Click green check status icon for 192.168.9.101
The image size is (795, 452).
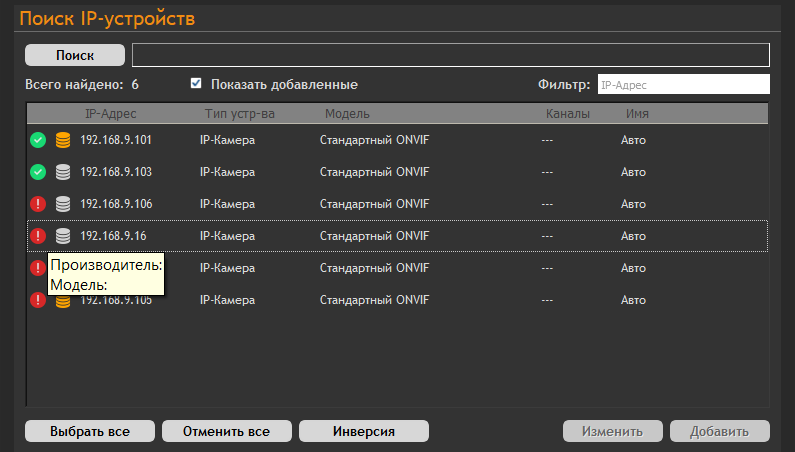tap(38, 140)
